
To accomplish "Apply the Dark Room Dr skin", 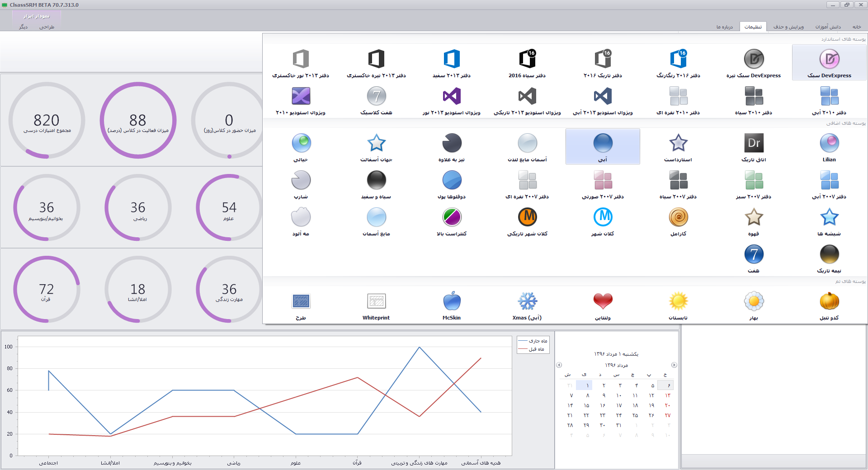I will (x=754, y=147).
